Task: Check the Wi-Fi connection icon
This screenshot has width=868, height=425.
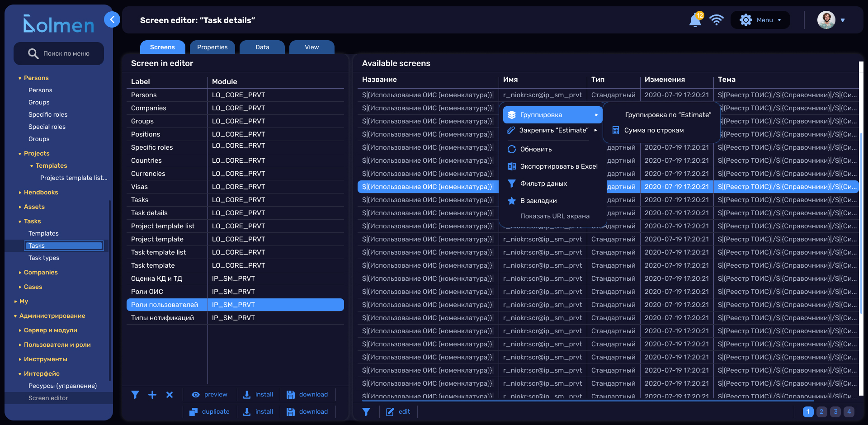Action: point(717,20)
